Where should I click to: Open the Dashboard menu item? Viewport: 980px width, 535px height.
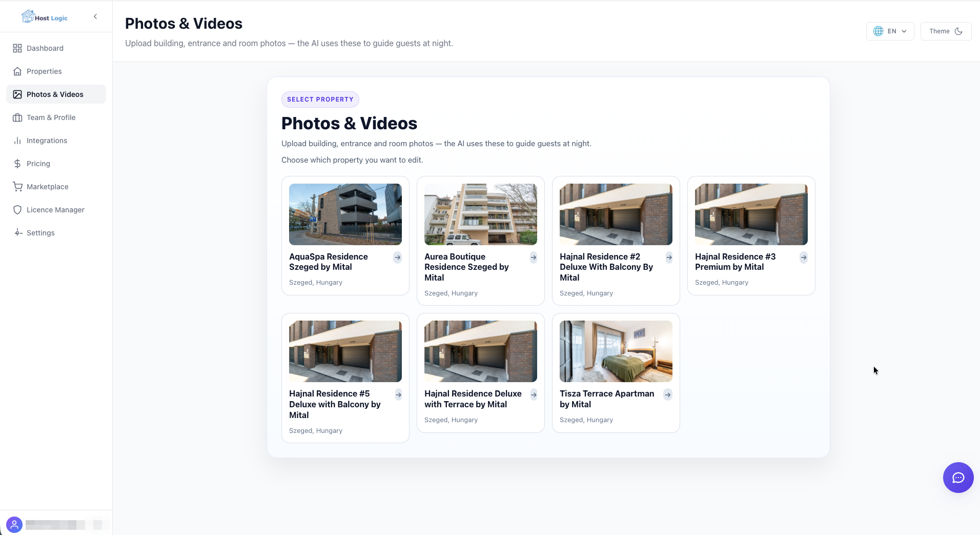56,48
